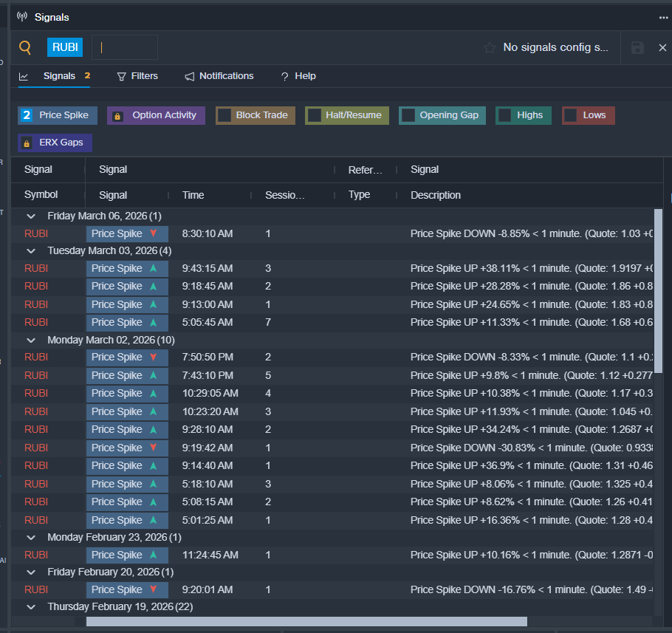This screenshot has width=672, height=633.
Task: Click the RUBI symbol tag button
Action: tap(65, 47)
